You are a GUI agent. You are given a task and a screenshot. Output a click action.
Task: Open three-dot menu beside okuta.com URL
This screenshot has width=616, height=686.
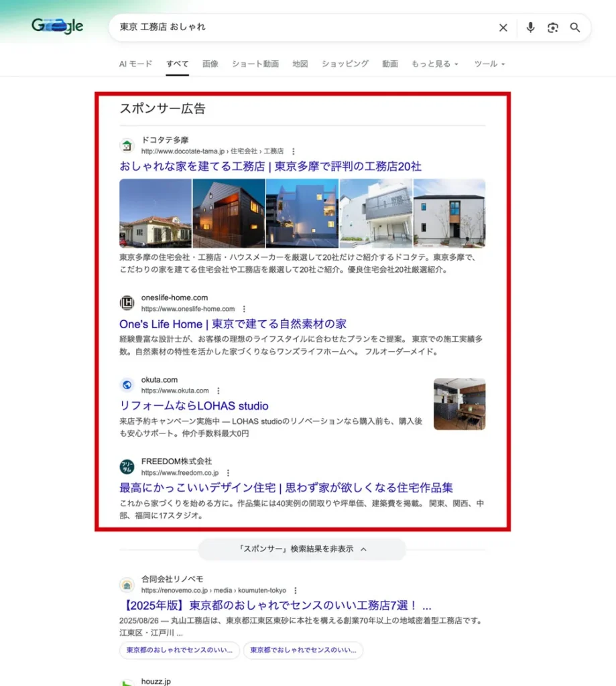coord(218,391)
